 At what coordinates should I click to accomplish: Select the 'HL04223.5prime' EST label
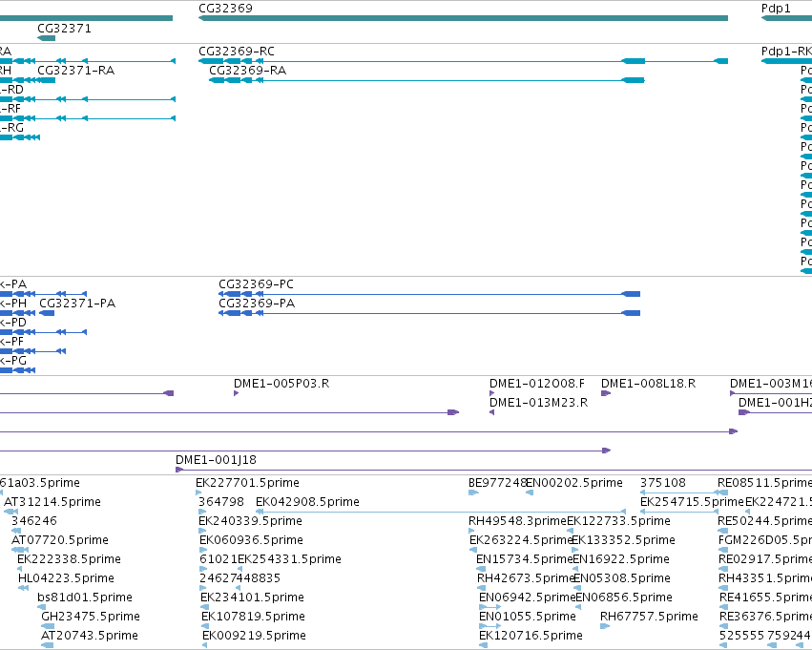click(x=66, y=578)
